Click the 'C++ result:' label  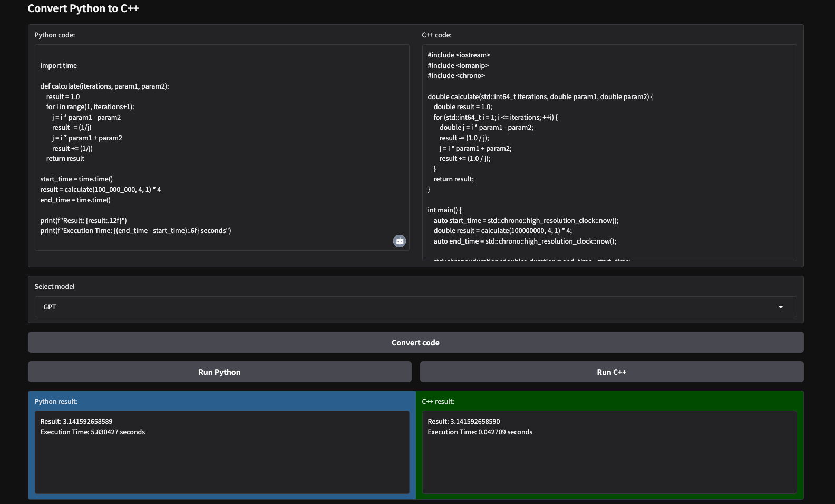point(438,402)
